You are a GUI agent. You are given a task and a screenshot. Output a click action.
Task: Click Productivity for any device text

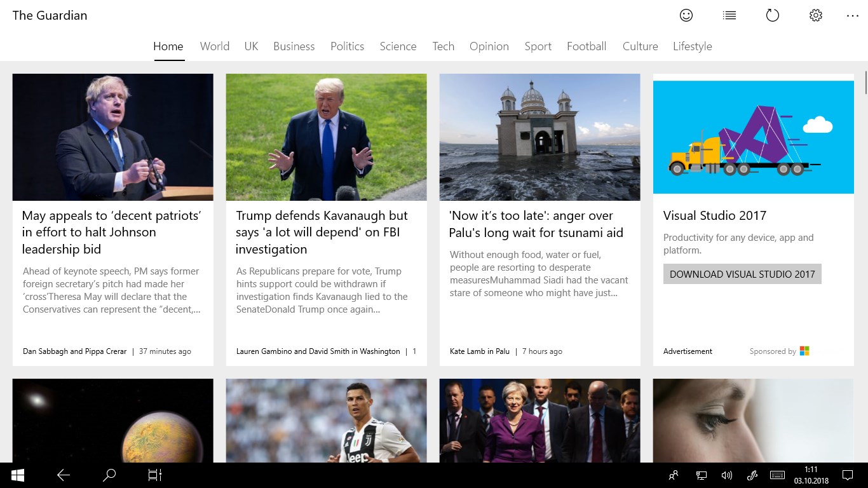(738, 244)
